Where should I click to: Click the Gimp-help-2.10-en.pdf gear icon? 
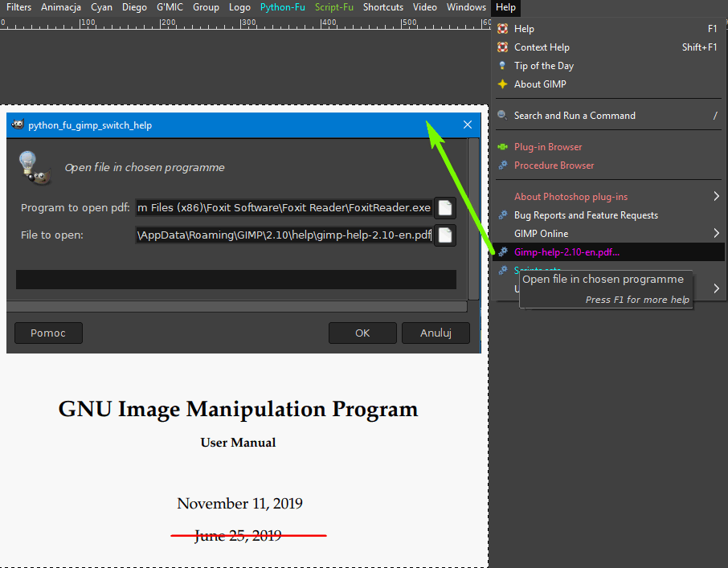[x=503, y=252]
